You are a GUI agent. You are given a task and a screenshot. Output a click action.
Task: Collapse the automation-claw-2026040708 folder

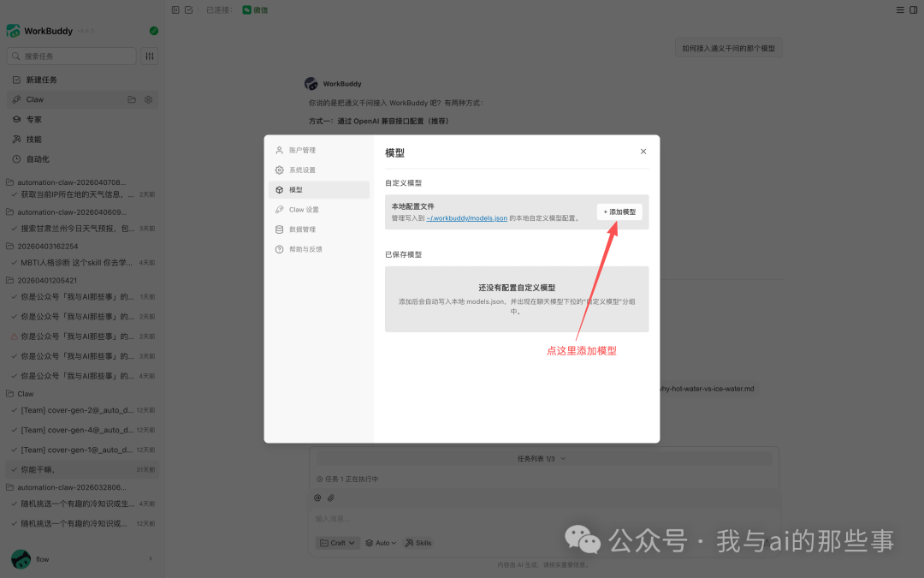coord(66,182)
